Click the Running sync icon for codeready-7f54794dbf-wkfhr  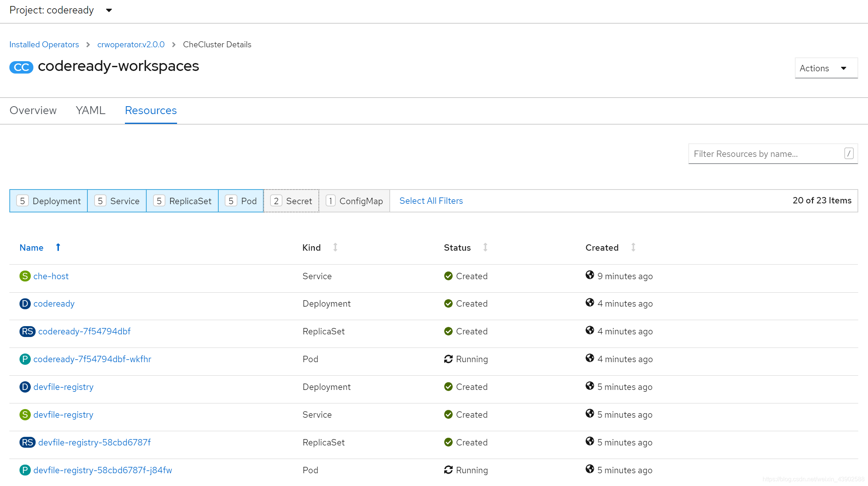click(x=448, y=359)
